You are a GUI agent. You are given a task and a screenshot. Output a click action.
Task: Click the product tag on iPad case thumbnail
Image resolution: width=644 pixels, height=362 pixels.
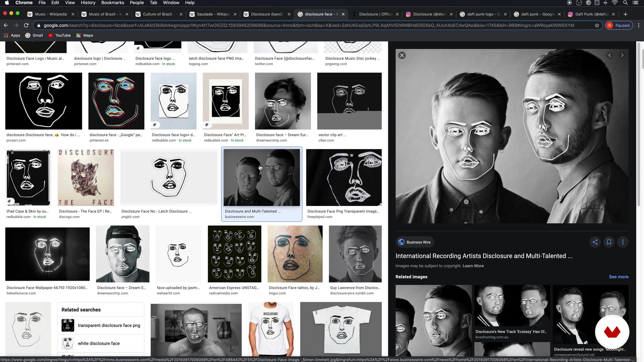(x=10, y=201)
